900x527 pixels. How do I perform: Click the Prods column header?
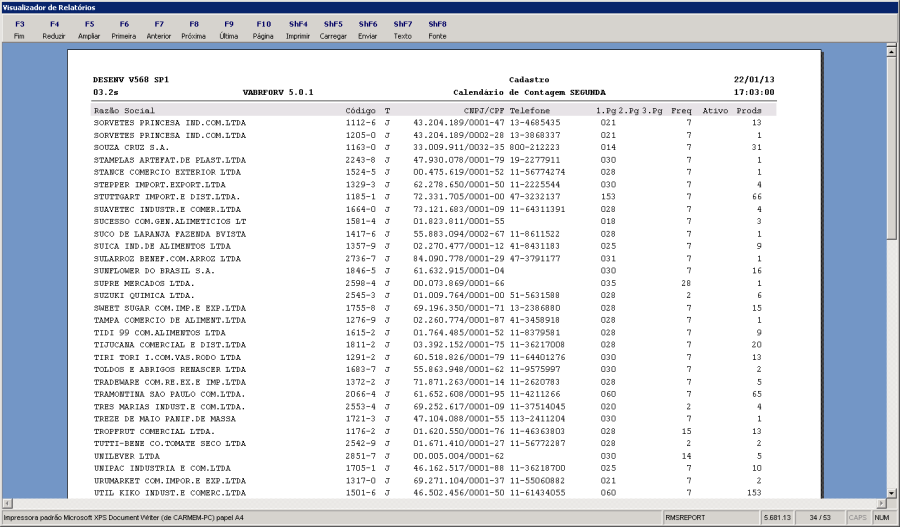click(x=749, y=110)
